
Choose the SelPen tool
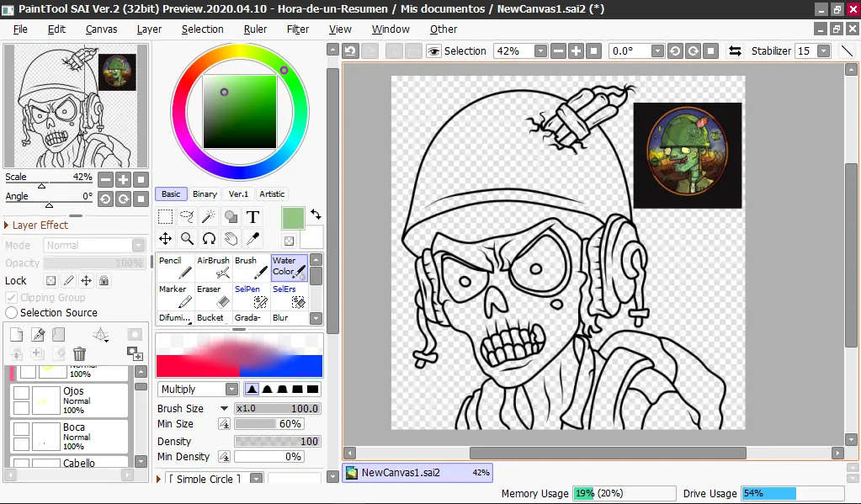[251, 296]
